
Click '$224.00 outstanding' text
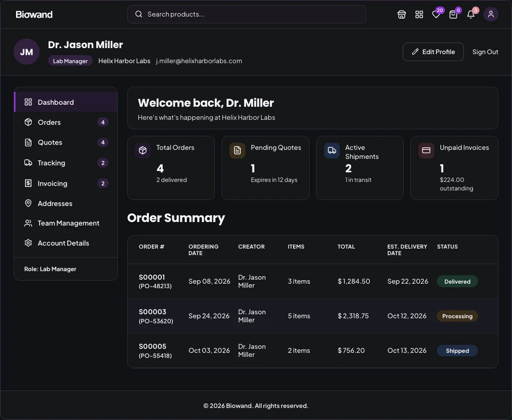456,184
